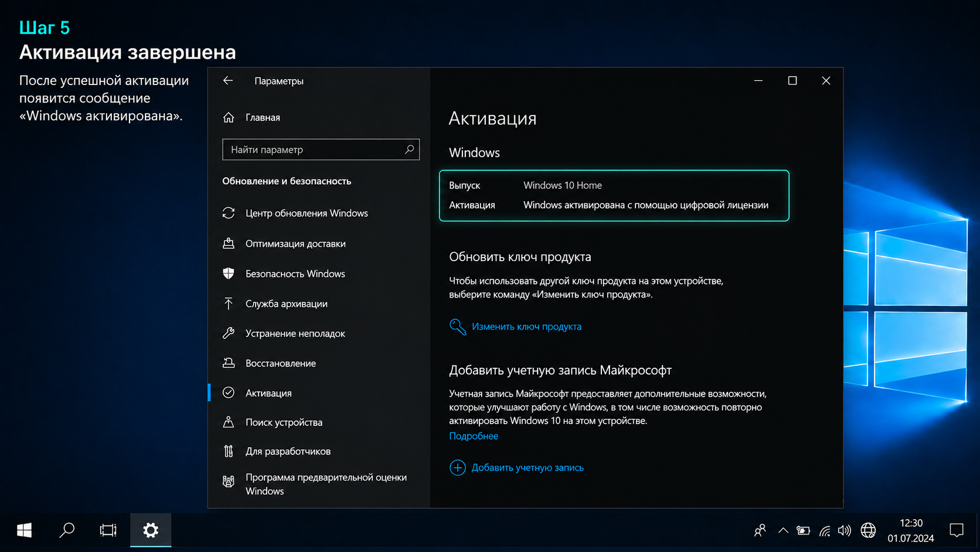Select the Windows 10 Home edition text

pyautogui.click(x=563, y=185)
